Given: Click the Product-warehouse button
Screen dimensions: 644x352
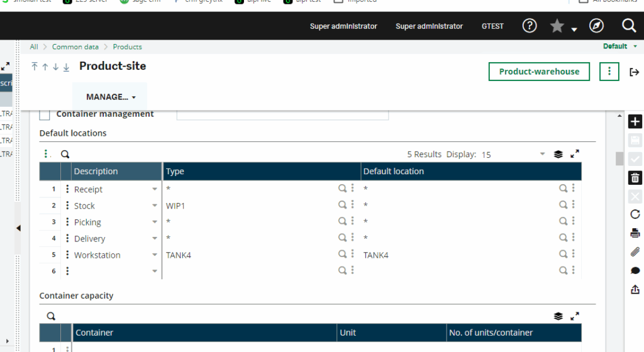Looking at the screenshot, I should click(x=539, y=72).
